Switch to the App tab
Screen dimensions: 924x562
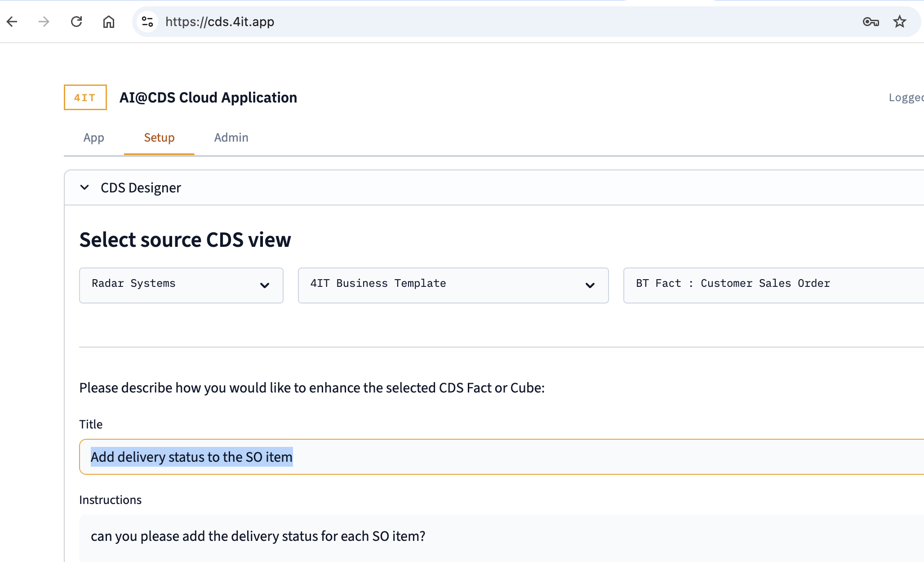[x=93, y=138]
